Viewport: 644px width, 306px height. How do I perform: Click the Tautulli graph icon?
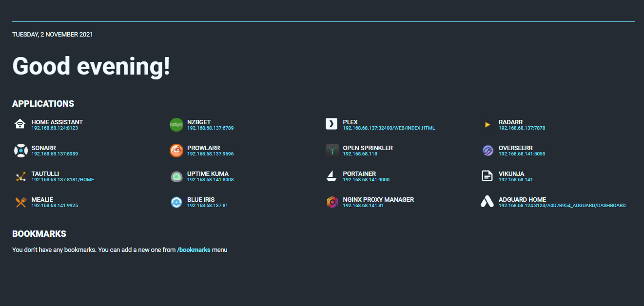click(20, 176)
